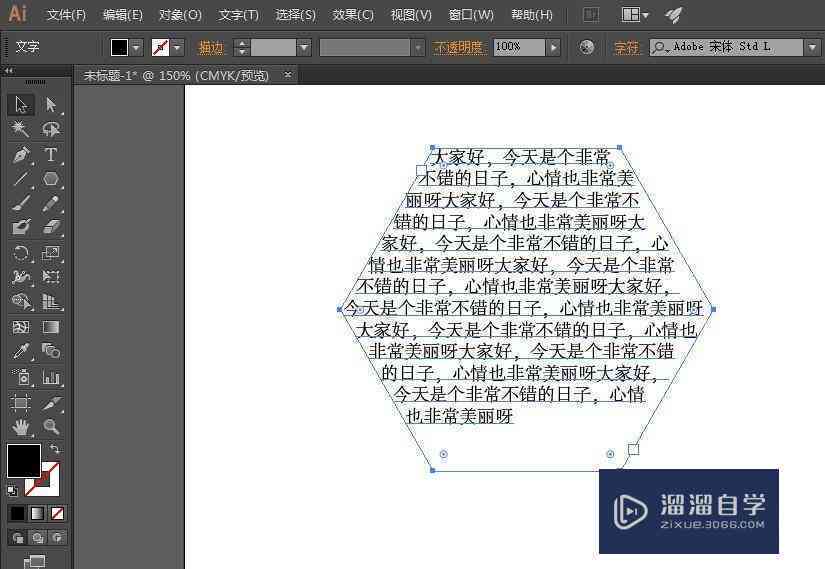Select the Warp tool
Viewport: 825px width, 569px height.
tap(21, 277)
